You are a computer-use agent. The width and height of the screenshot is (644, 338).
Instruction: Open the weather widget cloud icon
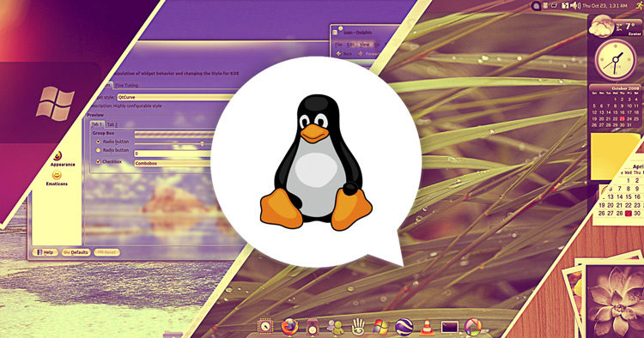(x=602, y=26)
